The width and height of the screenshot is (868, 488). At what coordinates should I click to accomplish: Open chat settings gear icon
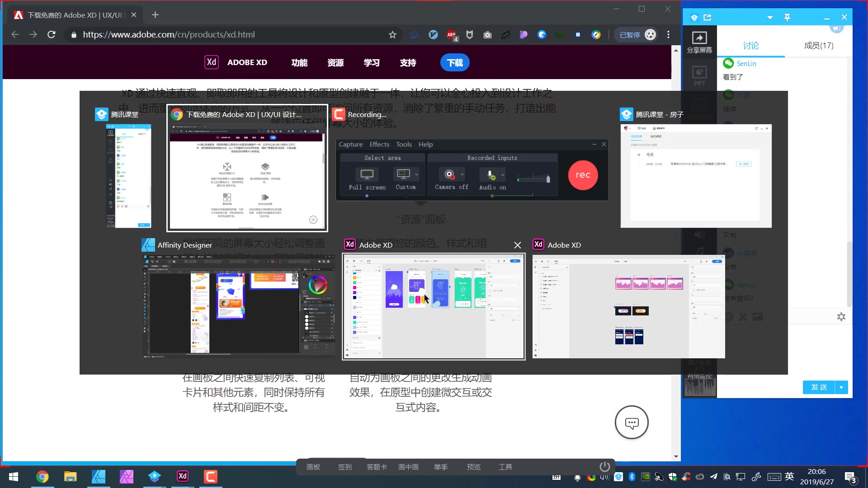(x=841, y=317)
